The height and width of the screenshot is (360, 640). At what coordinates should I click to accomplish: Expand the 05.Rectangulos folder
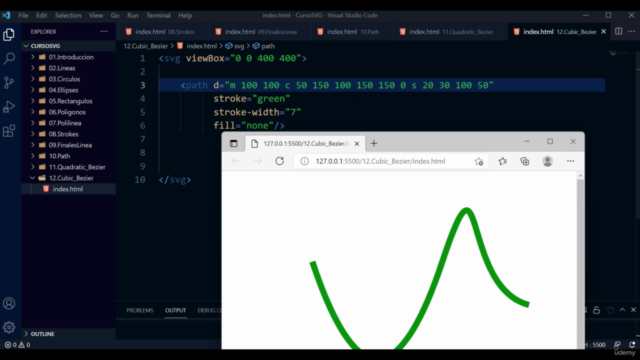[33, 101]
